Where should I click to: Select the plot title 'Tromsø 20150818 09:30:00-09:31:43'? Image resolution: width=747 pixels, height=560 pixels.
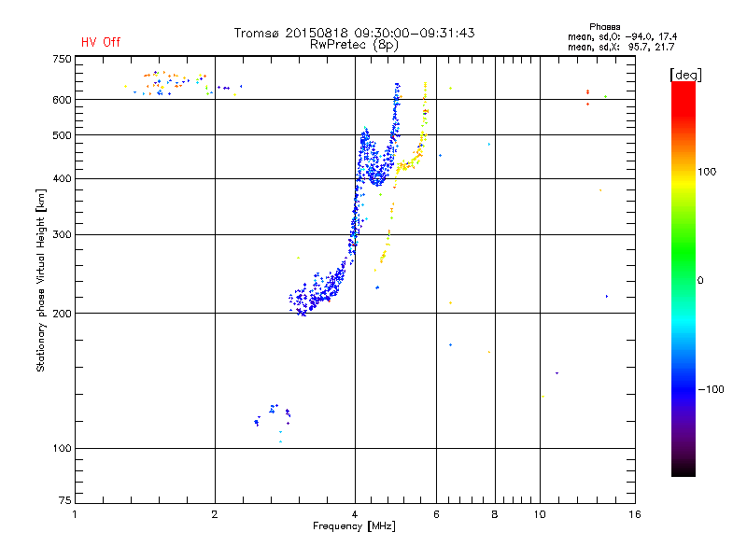354,33
